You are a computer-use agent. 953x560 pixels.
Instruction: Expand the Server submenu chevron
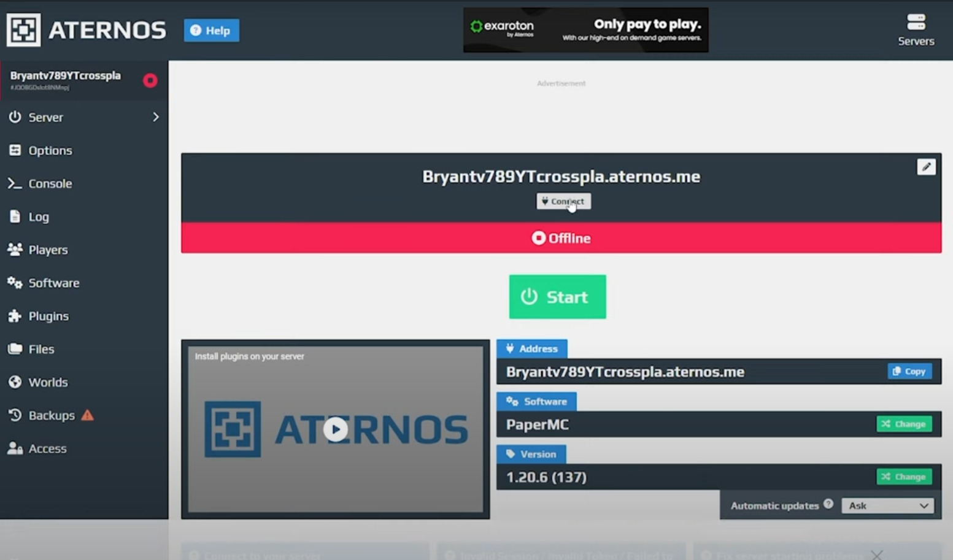(156, 117)
